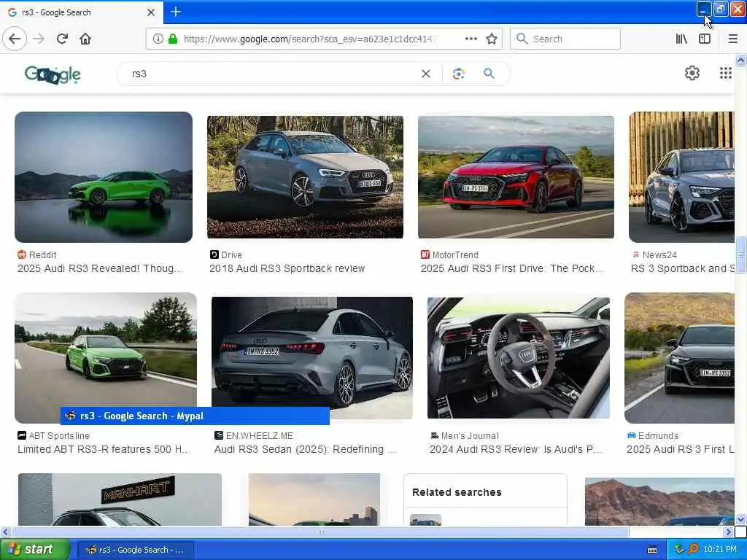
Task: Search by image with Google Lens
Action: 458,74
